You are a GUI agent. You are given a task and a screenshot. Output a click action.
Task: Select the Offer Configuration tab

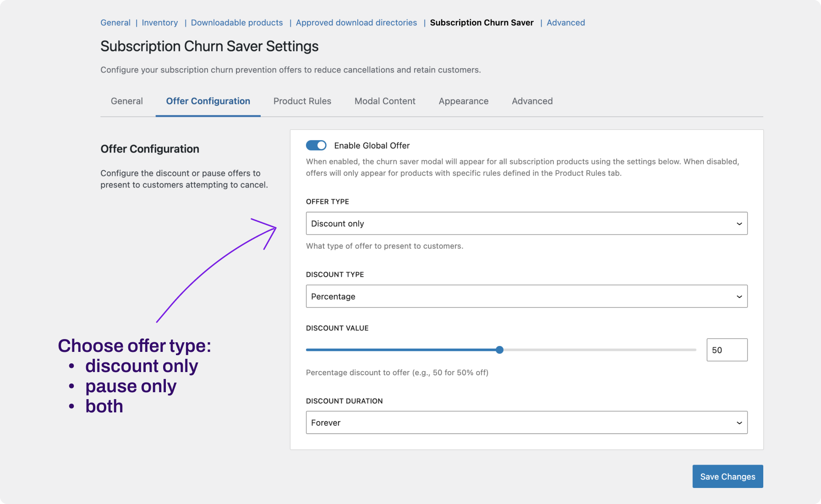point(208,101)
